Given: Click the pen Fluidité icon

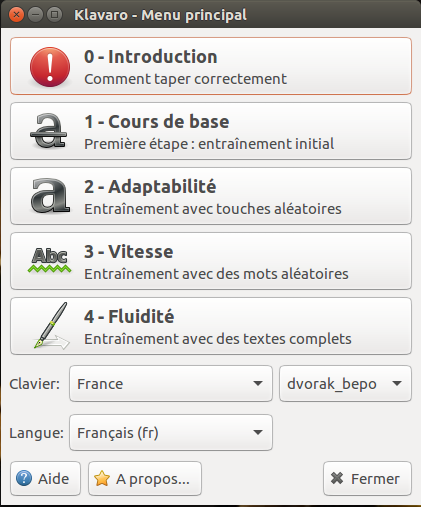Looking at the screenshot, I should 52,326.
